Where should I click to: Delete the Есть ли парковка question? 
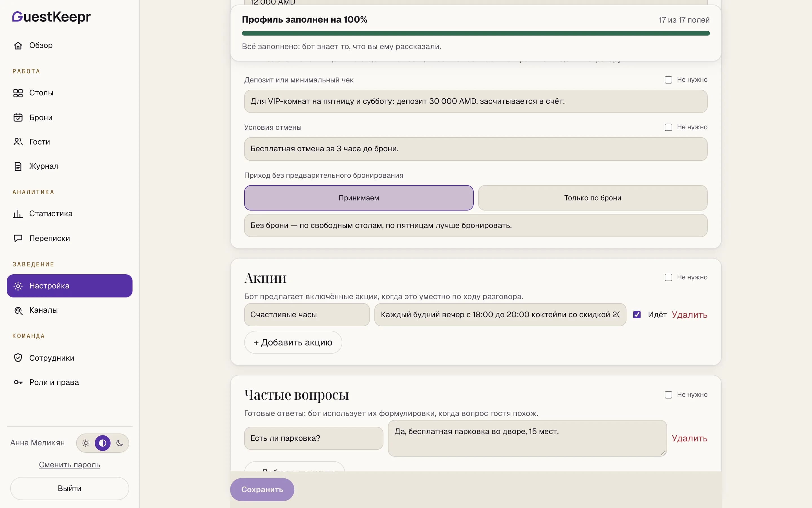pos(690,439)
